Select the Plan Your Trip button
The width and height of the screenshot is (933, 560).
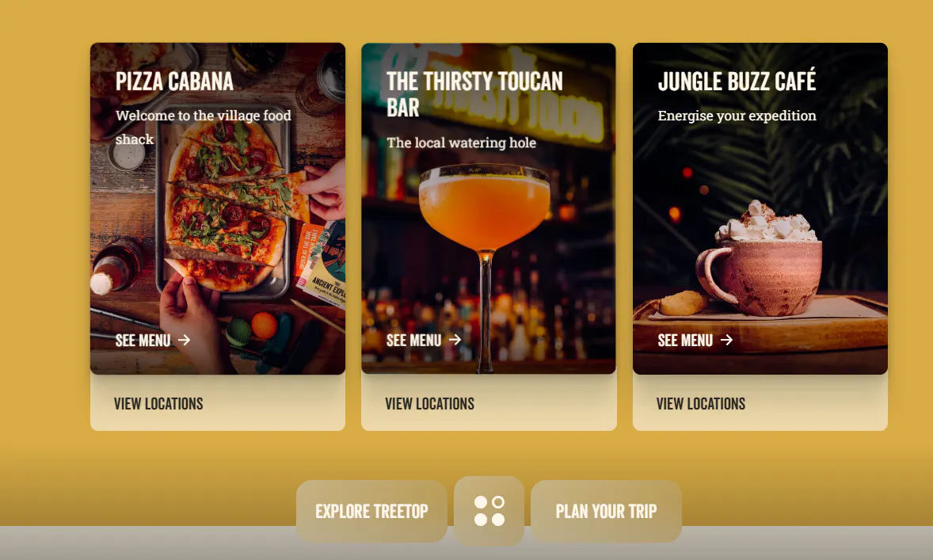click(606, 511)
